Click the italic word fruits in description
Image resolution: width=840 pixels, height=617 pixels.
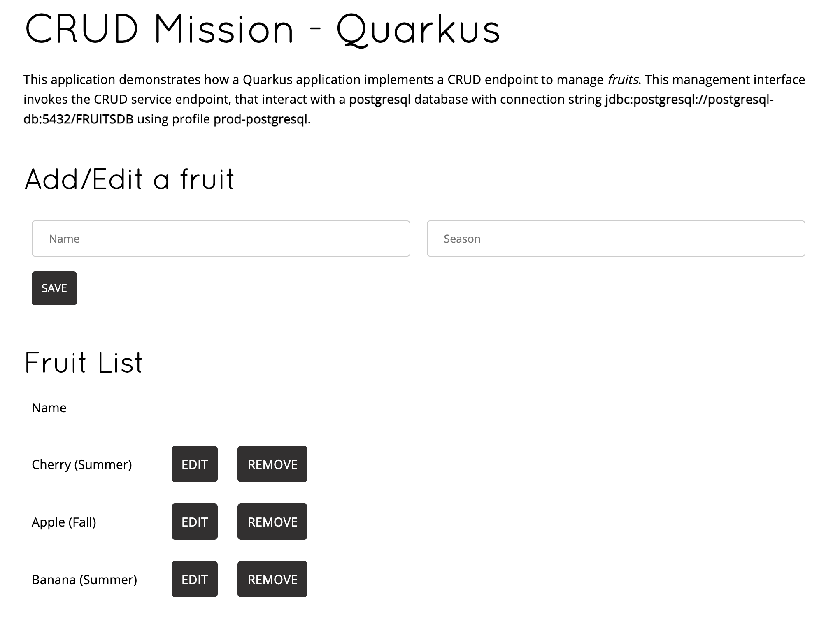click(623, 79)
